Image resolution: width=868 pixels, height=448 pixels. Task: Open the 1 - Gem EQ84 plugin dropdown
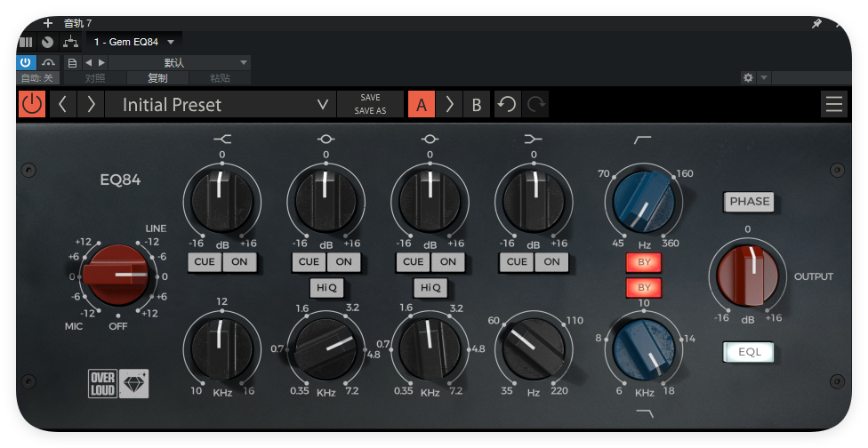133,42
